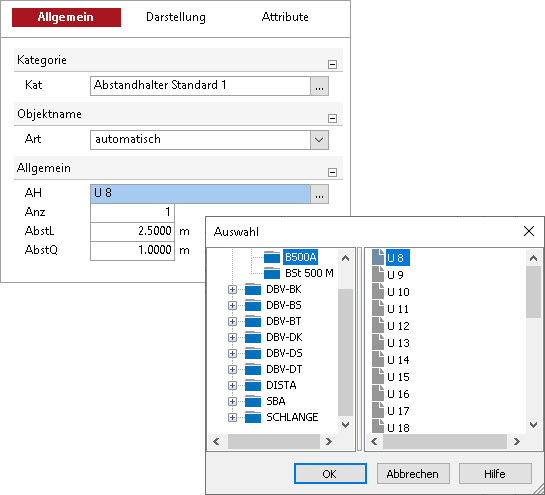Viewport: 545px width, 495px height.
Task: Switch to the Darstellung tab
Action: tap(176, 17)
